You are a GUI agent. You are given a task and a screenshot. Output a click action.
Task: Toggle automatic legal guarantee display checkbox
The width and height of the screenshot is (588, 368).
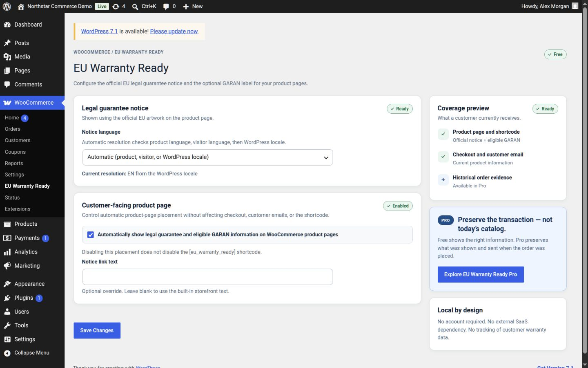pyautogui.click(x=91, y=235)
